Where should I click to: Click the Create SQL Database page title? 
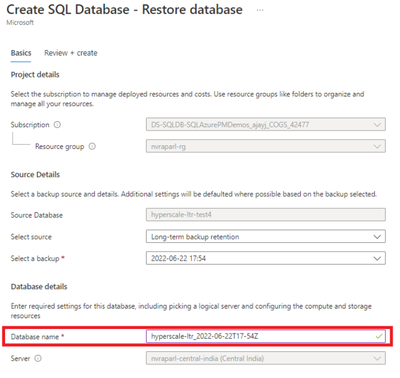click(124, 10)
